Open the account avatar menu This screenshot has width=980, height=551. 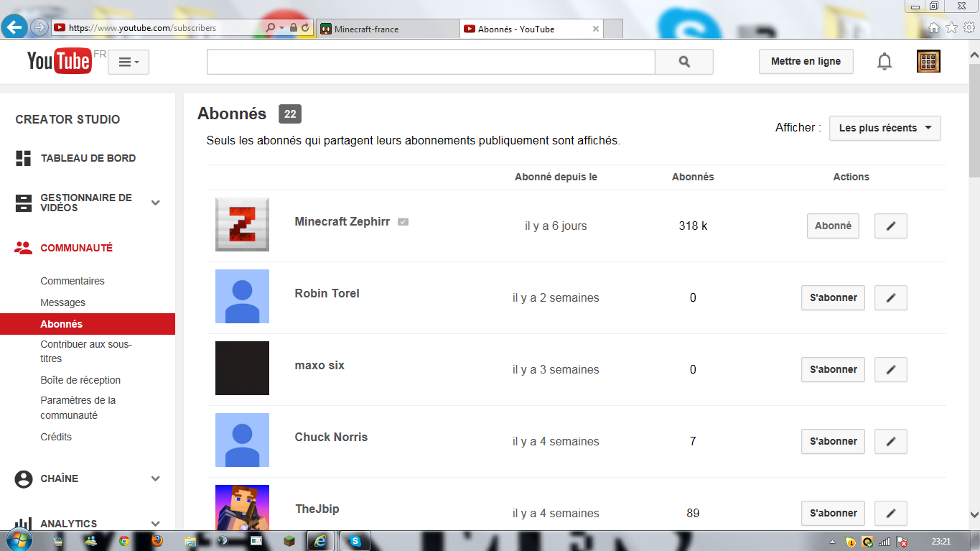(x=928, y=62)
